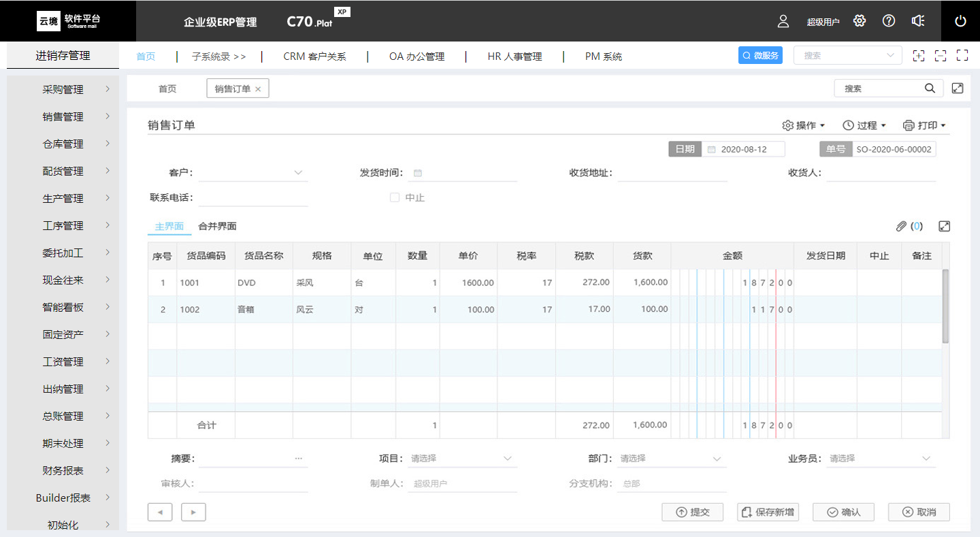This screenshot has height=537, width=980.
Task: Click the power logout icon
Action: click(960, 21)
